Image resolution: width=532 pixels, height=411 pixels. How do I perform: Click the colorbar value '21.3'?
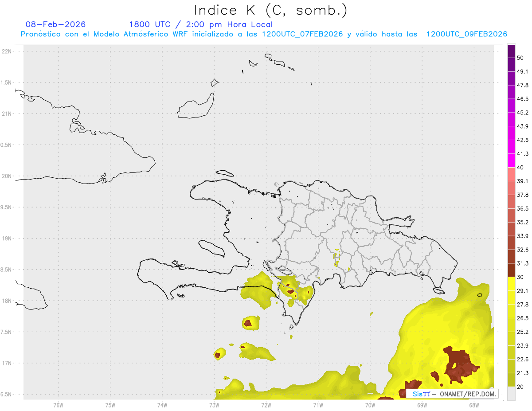[523, 373]
